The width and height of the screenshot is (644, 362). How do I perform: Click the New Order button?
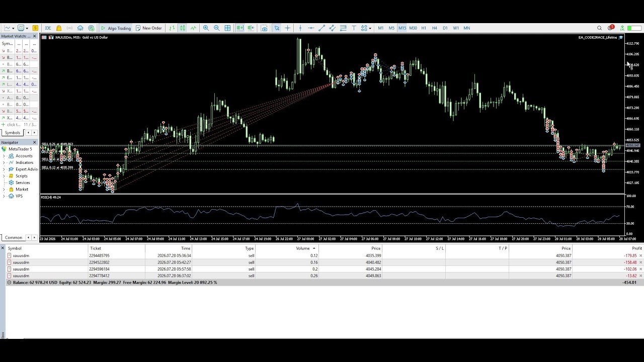[148, 28]
